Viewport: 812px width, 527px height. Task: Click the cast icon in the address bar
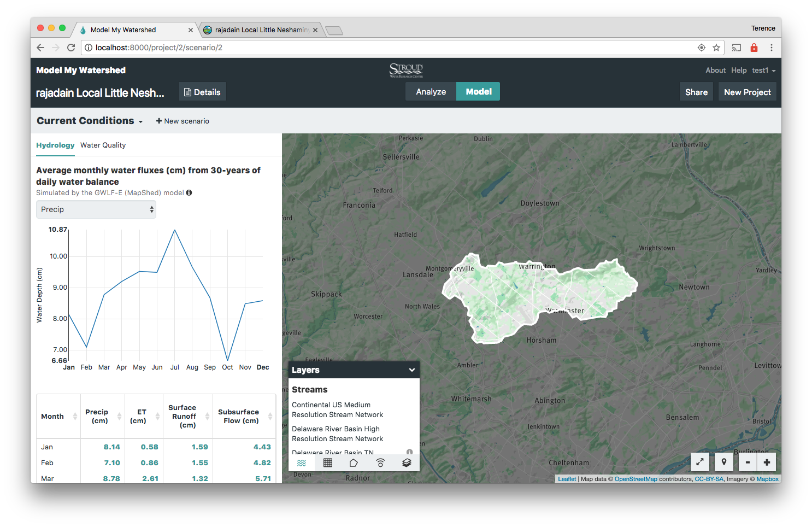pos(737,48)
